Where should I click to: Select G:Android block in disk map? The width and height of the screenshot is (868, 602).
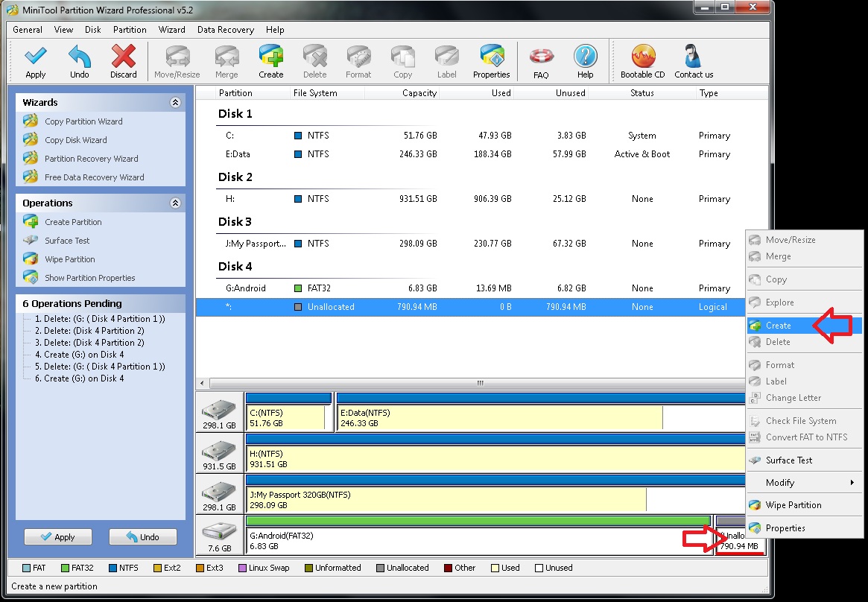[478, 536]
